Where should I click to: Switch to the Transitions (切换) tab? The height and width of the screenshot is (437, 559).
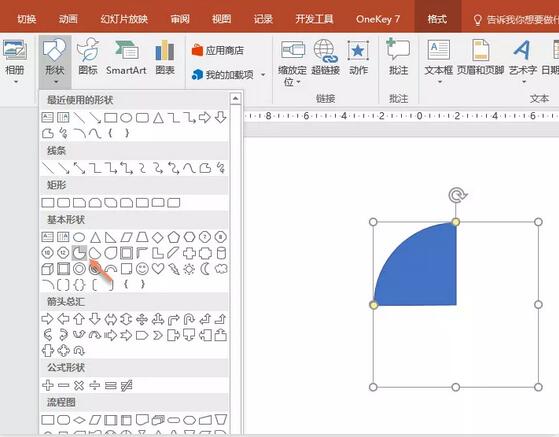[x=27, y=19]
